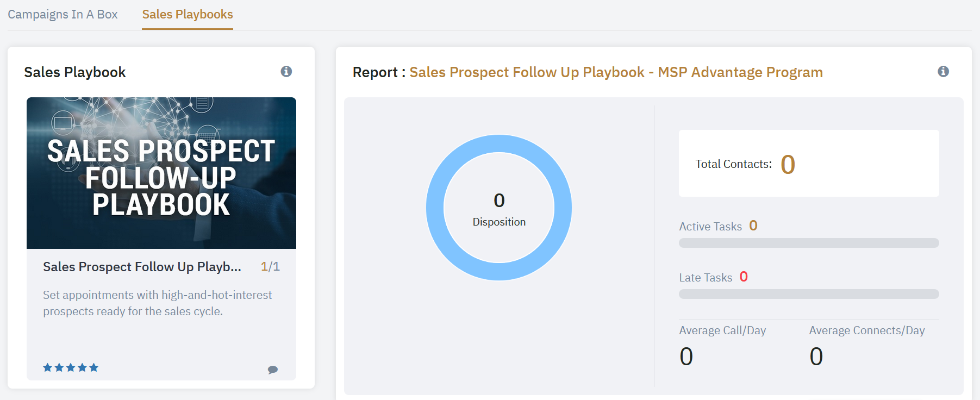Click the Active Tasks progress bar
Screen dimensions: 980x400
809,243
